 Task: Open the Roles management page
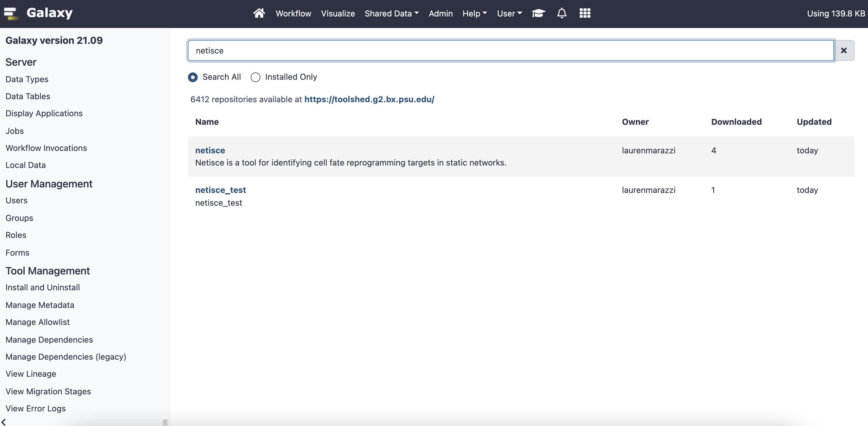pos(16,235)
